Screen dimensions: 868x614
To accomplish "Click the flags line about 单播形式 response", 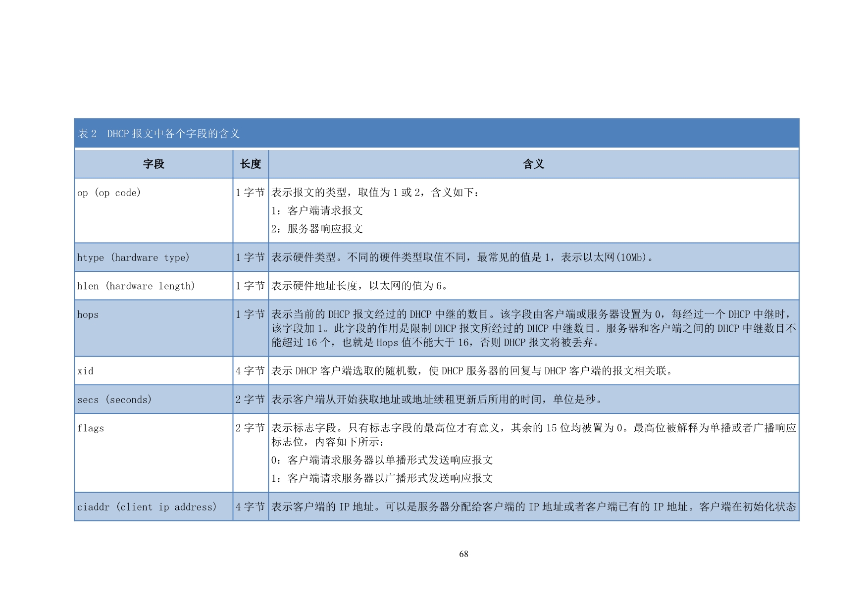I will coord(382,460).
